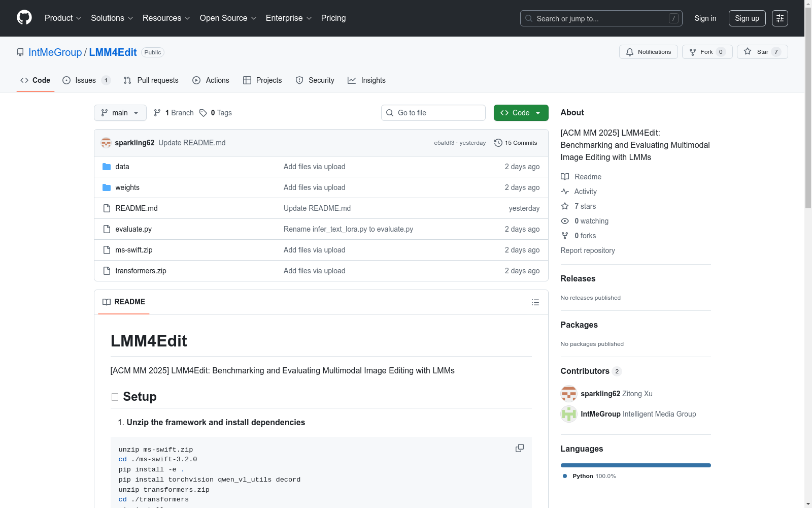Switch to the Code tab
Viewport: 812px width, 508px height.
click(x=36, y=80)
